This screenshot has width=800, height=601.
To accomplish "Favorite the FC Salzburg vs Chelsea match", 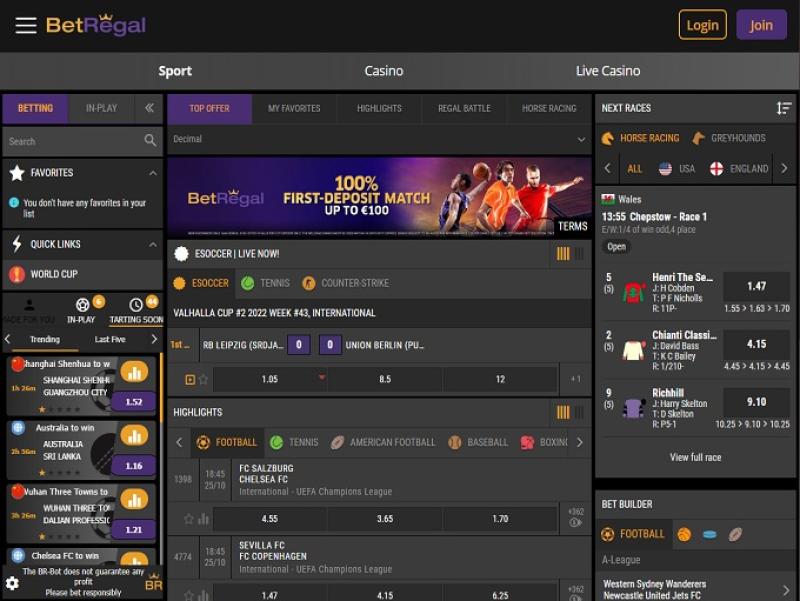I will pos(188,519).
